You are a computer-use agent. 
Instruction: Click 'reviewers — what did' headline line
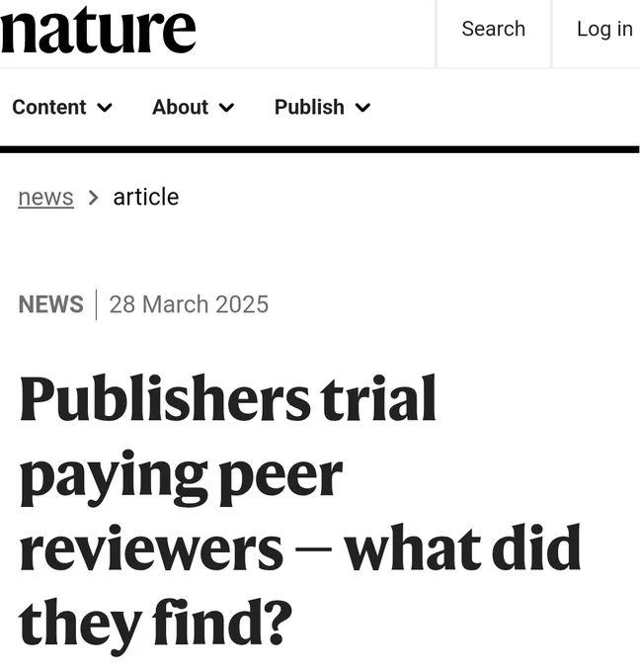pyautogui.click(x=301, y=550)
